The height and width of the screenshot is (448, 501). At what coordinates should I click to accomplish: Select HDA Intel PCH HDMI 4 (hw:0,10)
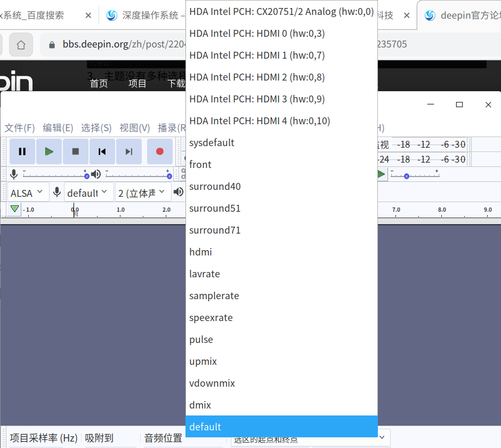click(x=281, y=121)
